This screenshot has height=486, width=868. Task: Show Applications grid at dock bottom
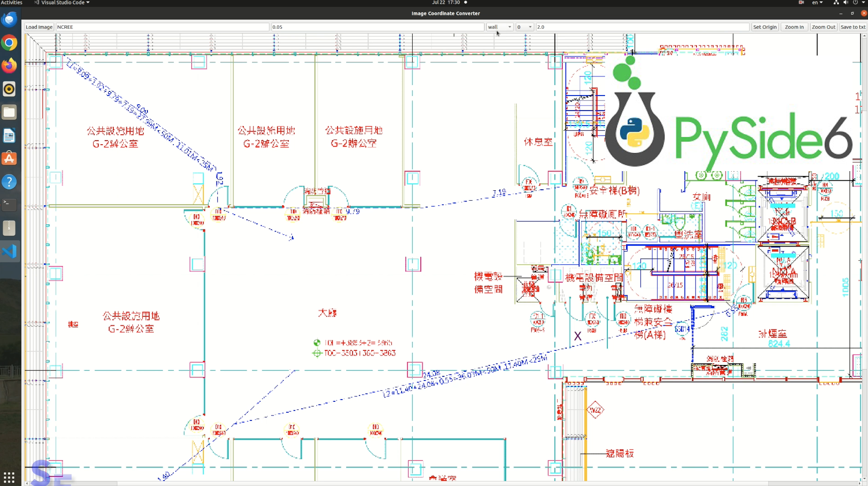[9, 477]
